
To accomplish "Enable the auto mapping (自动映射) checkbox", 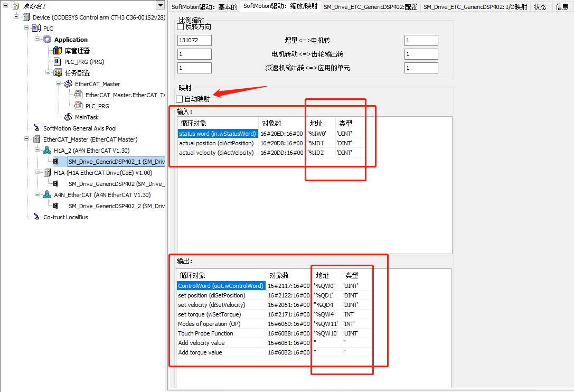I will click(180, 99).
